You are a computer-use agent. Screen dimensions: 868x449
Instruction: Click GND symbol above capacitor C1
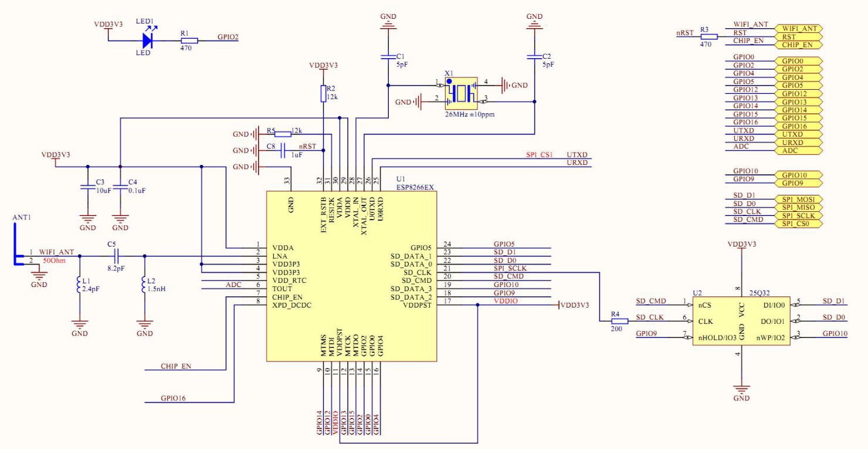pyautogui.click(x=388, y=21)
